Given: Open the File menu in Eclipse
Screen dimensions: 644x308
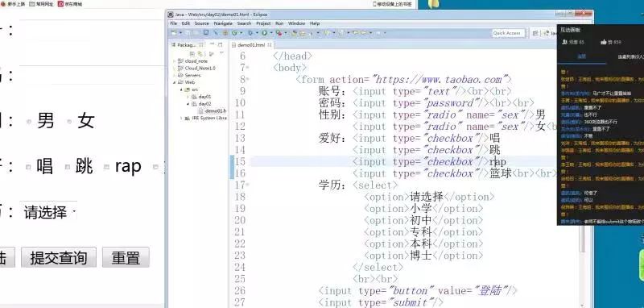Looking at the screenshot, I should pyautogui.click(x=173, y=23).
